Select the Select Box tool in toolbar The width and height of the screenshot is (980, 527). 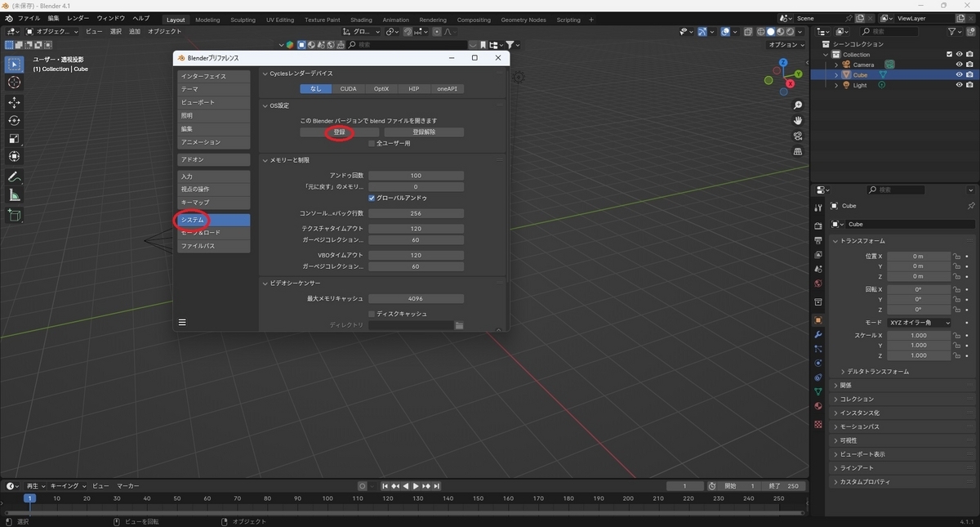[14, 65]
